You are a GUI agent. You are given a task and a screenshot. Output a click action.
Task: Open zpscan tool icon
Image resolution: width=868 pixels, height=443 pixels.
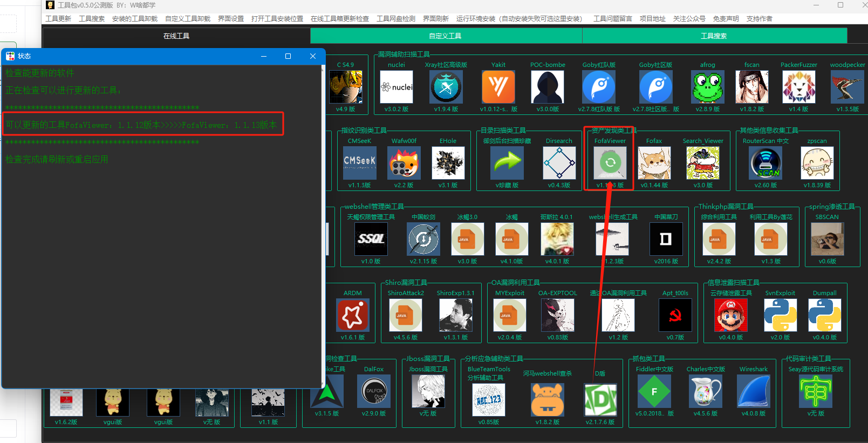click(817, 163)
